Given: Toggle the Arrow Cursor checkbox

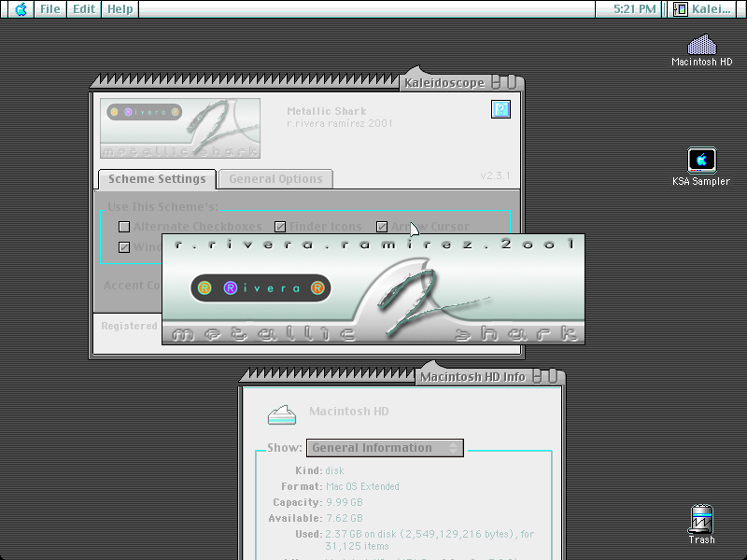Looking at the screenshot, I should tap(382, 227).
